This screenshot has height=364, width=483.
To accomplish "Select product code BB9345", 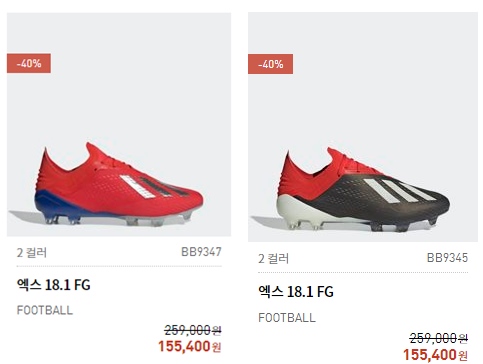I will pyautogui.click(x=447, y=258).
